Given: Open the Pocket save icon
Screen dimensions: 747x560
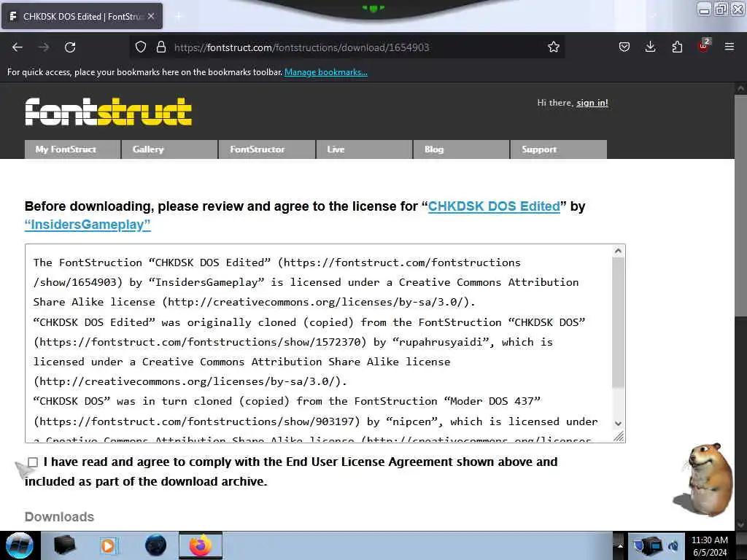Looking at the screenshot, I should (x=624, y=47).
